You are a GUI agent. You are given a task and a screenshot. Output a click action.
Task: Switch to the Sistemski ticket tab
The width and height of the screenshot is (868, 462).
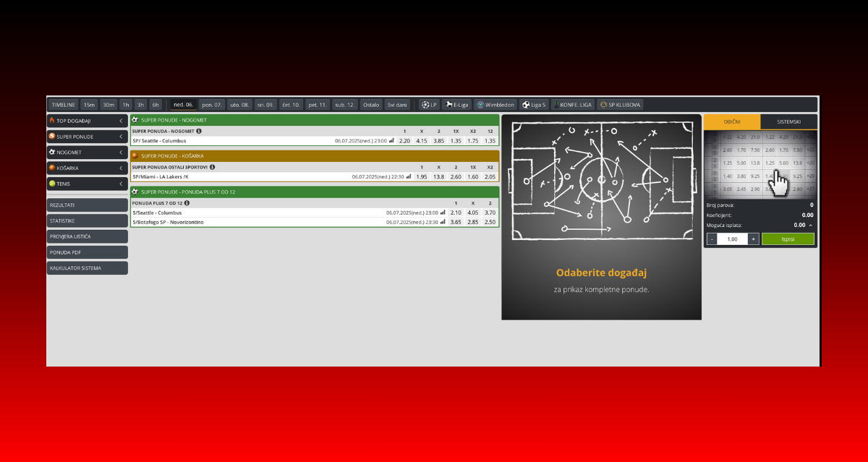pyautogui.click(x=788, y=122)
